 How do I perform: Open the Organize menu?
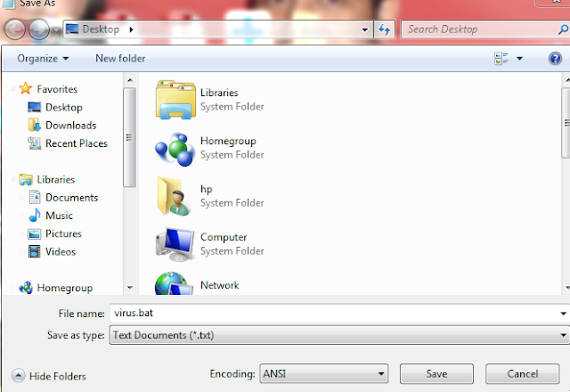(x=43, y=59)
